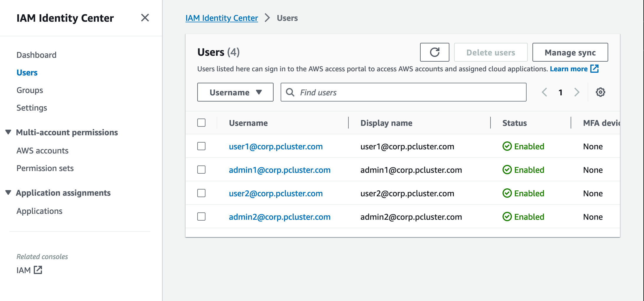This screenshot has height=301, width=644.
Task: Click the refresh users list icon
Action: tap(434, 52)
